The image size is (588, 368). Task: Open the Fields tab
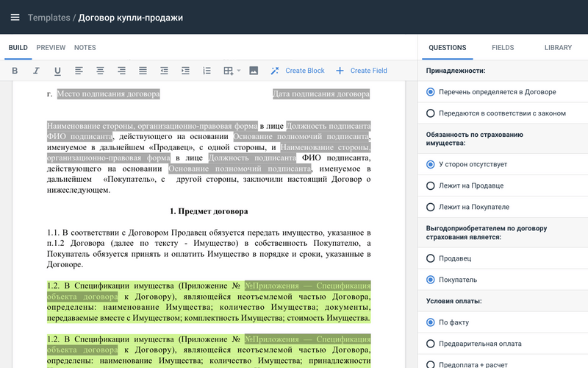(x=503, y=48)
